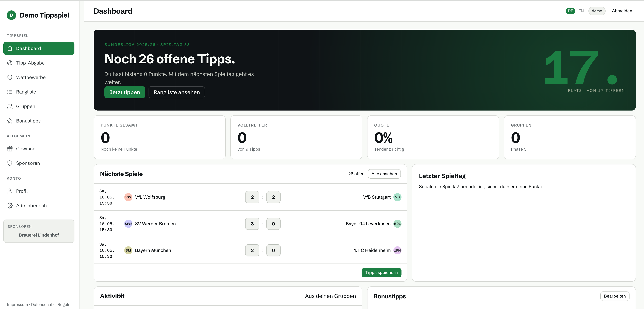The width and height of the screenshot is (644, 309).
Task: Open Profil in the sidebar
Action: click(x=39, y=191)
